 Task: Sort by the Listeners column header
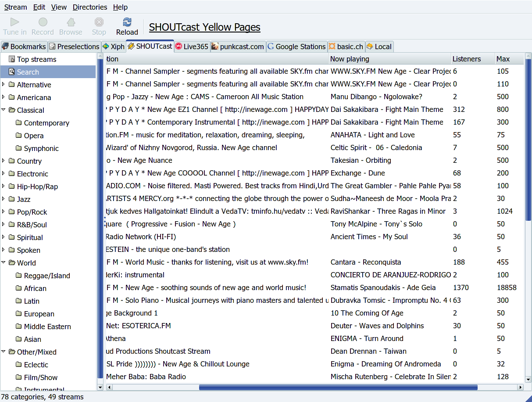tap(473, 59)
